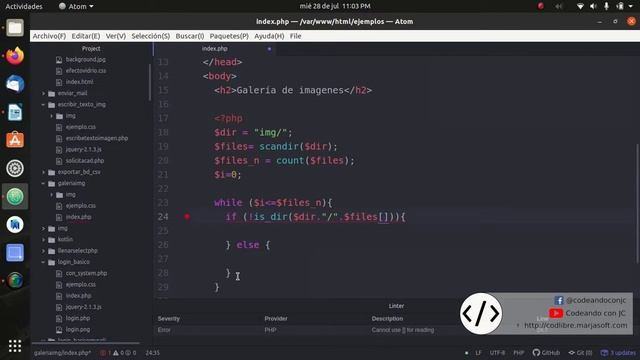The image size is (640, 360).
Task: Open the Ver(V) menu
Action: [116, 36]
